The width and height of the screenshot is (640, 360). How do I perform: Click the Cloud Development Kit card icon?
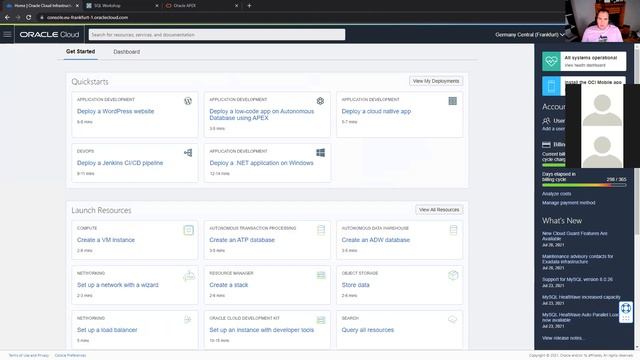pos(321,320)
